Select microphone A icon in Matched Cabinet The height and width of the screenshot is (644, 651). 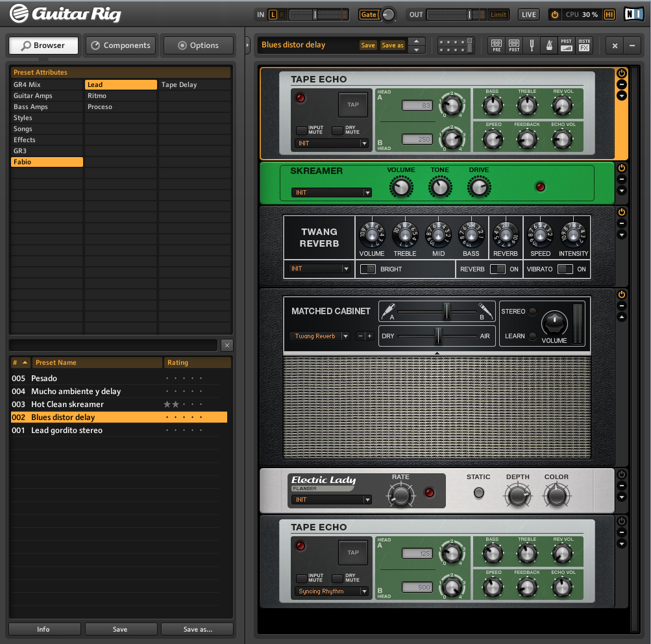click(x=388, y=311)
